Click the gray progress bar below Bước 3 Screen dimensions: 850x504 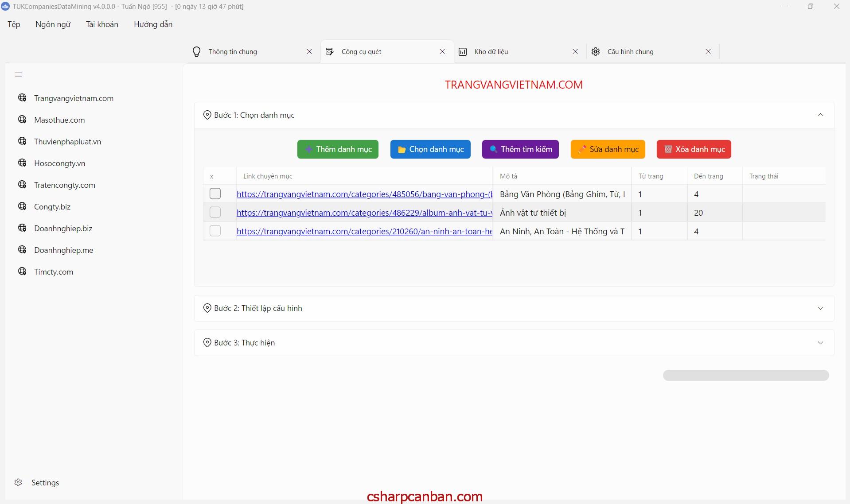745,376
